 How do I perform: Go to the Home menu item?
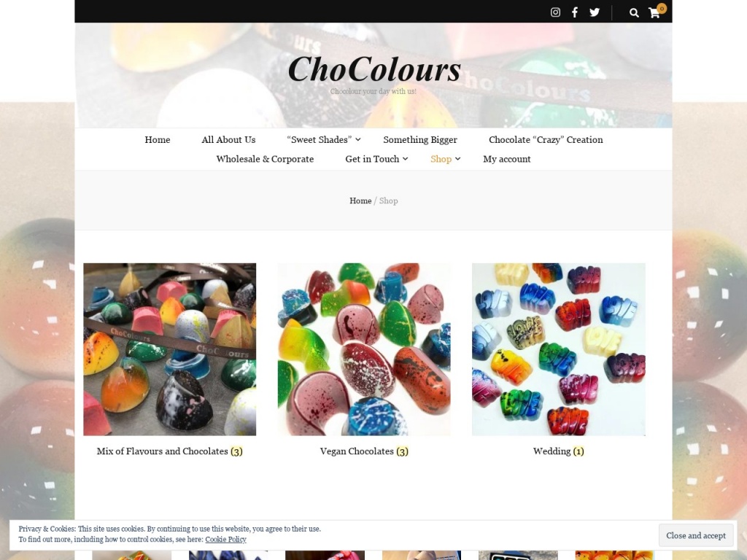[158, 139]
